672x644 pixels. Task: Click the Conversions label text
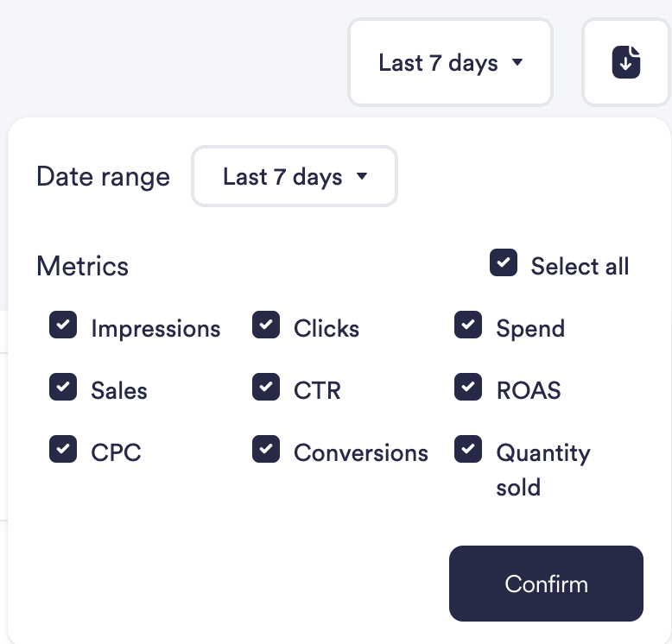pos(361,453)
